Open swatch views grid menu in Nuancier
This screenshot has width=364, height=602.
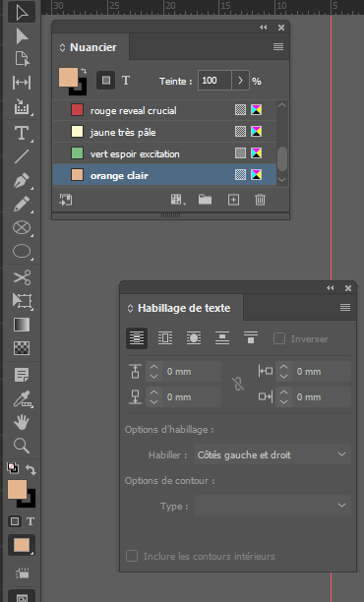click(x=177, y=200)
